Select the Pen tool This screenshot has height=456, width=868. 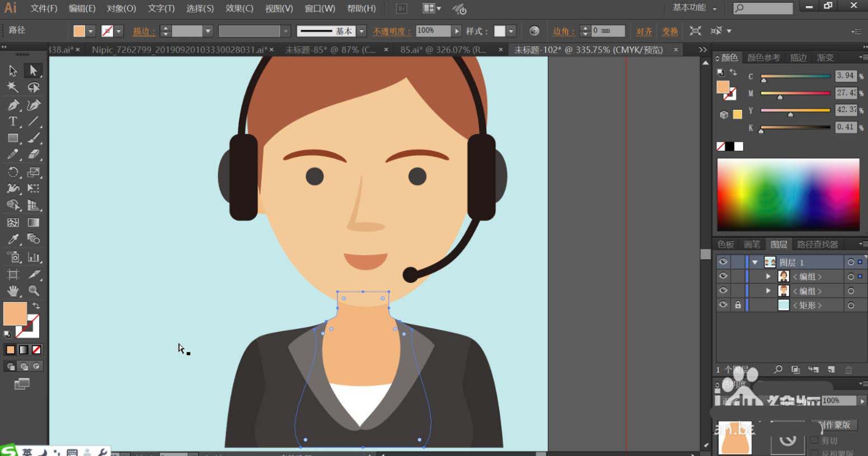[x=12, y=105]
